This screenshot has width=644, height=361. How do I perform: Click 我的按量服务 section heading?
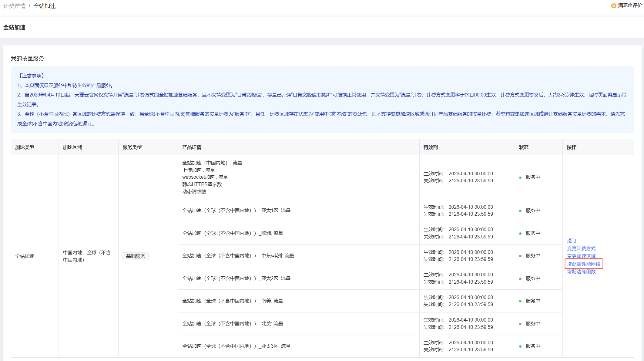(x=27, y=59)
